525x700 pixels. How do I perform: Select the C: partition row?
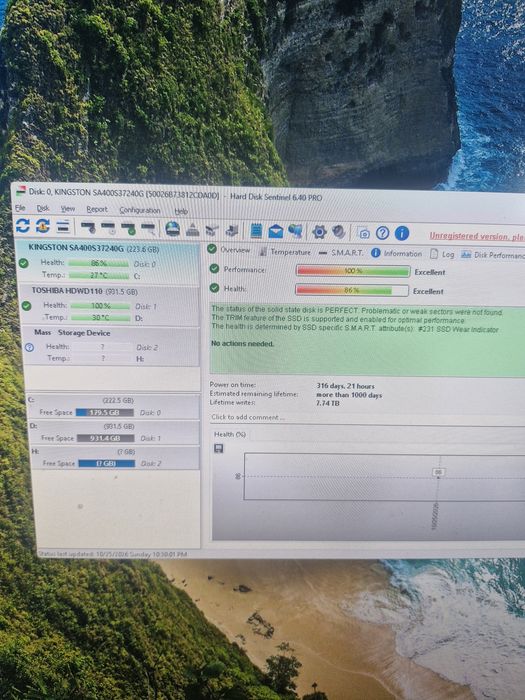click(113, 406)
